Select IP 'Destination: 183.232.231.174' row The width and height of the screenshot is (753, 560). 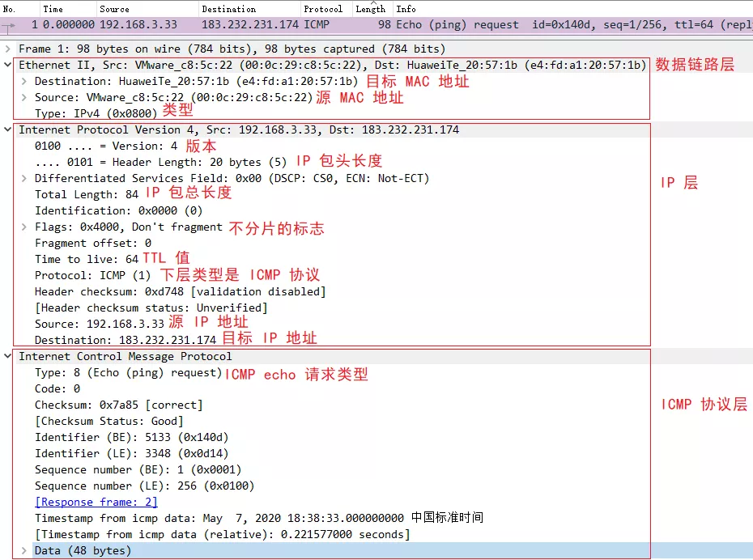tap(125, 340)
